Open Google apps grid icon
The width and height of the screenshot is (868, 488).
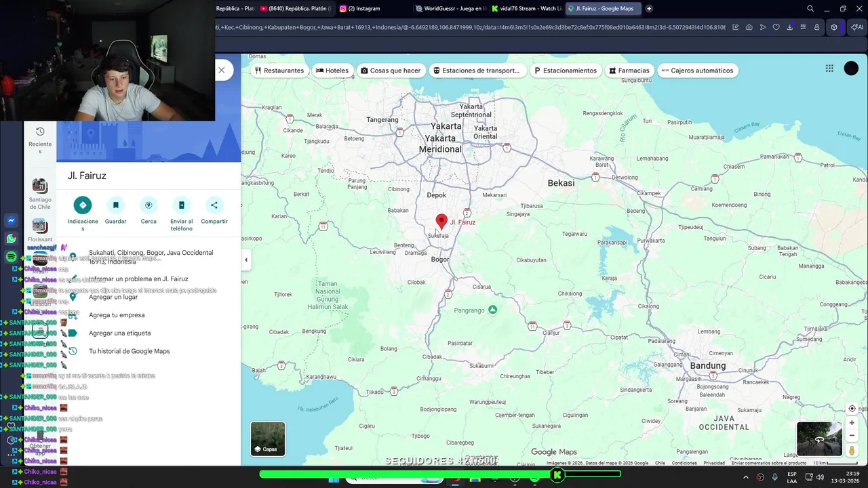pos(829,68)
